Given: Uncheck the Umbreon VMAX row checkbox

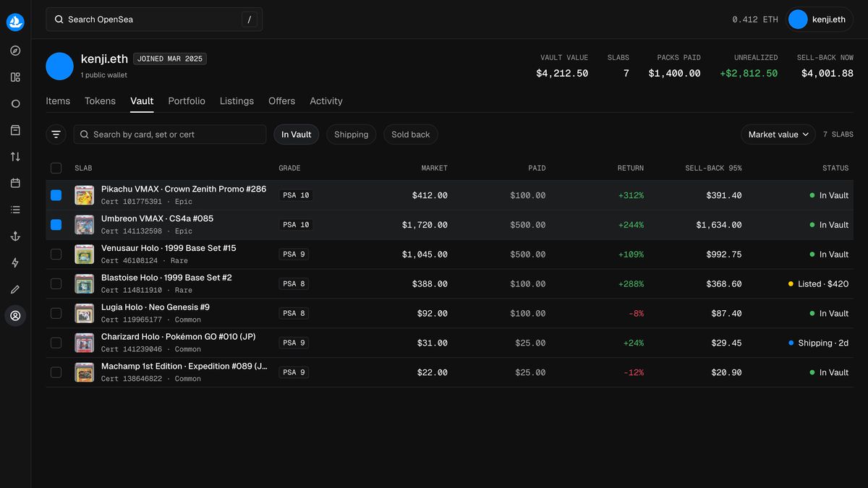Looking at the screenshot, I should pyautogui.click(x=56, y=225).
